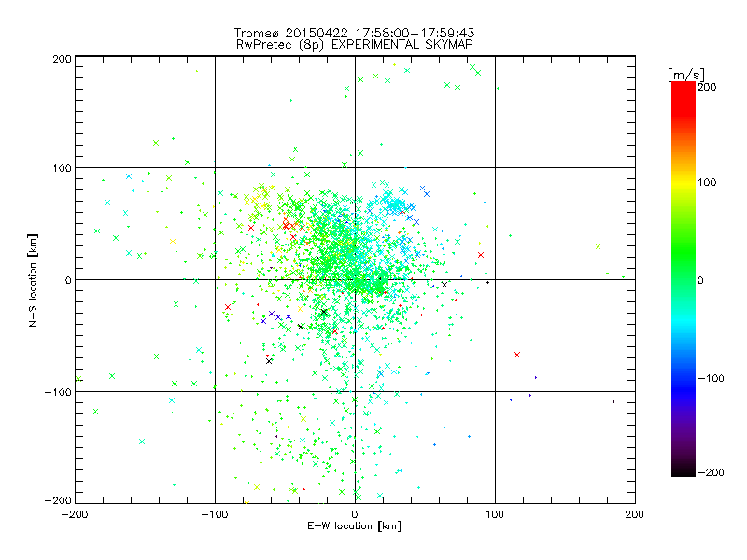Click the y-axis tick label '200'

(62, 59)
